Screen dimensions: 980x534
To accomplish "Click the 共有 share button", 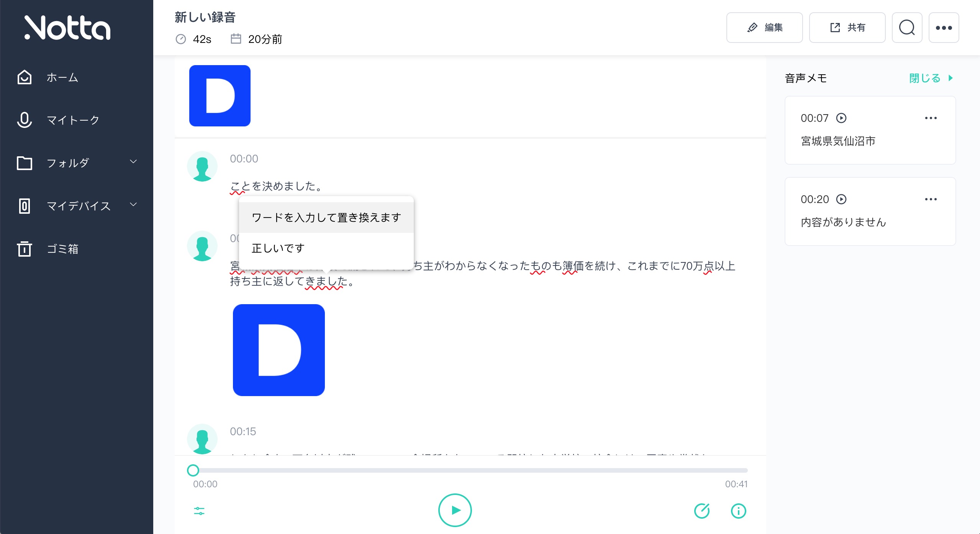I will (x=847, y=27).
